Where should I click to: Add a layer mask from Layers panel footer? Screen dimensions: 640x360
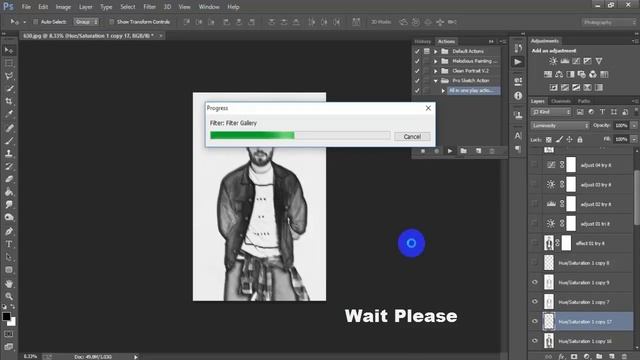click(x=574, y=356)
